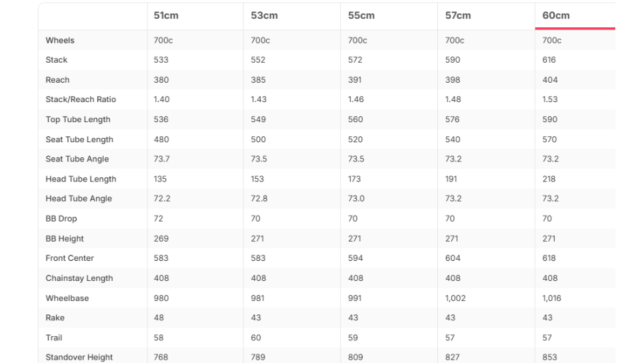
Task: Select the 55cm size column header
Action: click(x=361, y=15)
